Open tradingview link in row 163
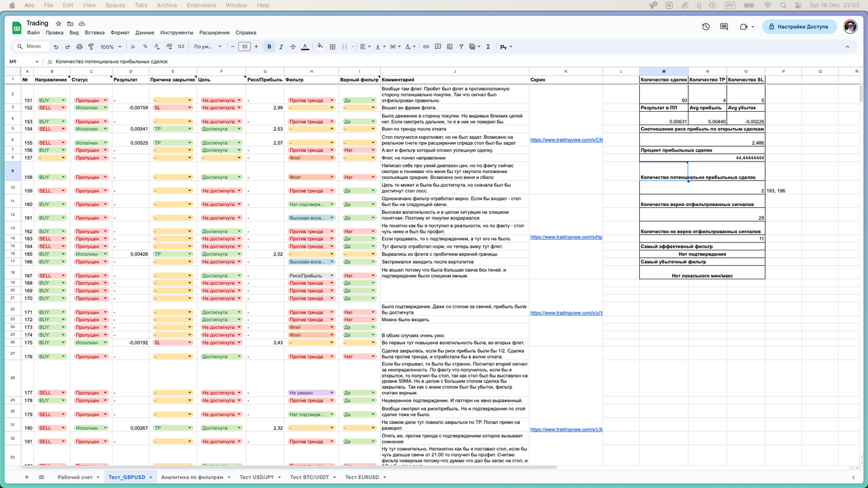The image size is (868, 488). tap(567, 237)
